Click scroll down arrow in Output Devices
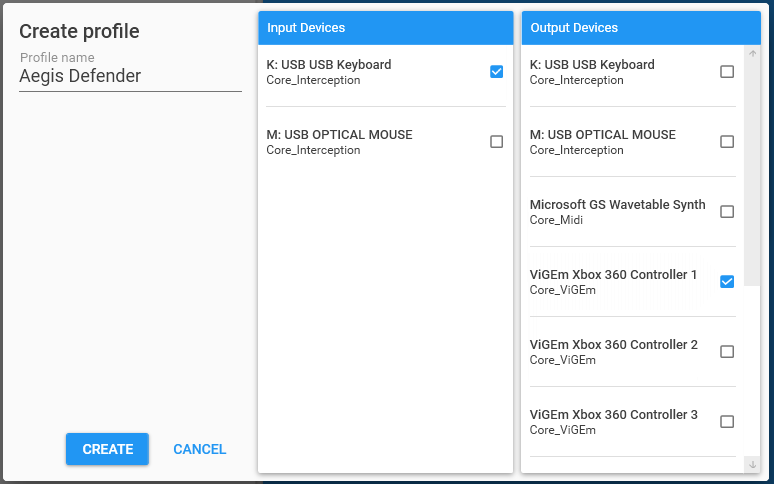The width and height of the screenshot is (774, 484). pyautogui.click(x=752, y=464)
